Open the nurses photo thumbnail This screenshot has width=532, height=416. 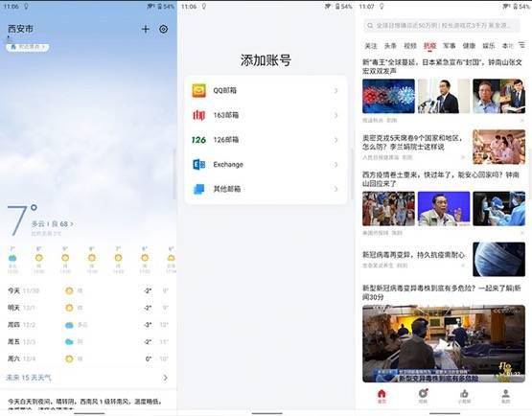coord(498,147)
